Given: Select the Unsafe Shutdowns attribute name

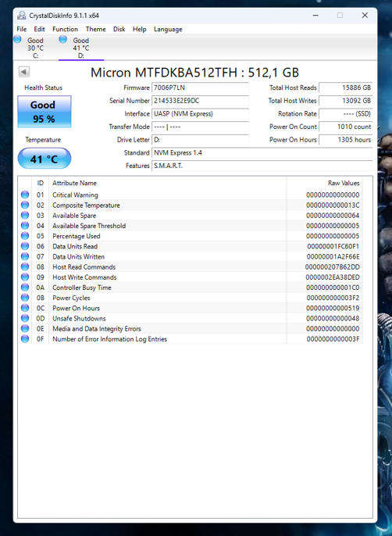Looking at the screenshot, I should 79,318.
